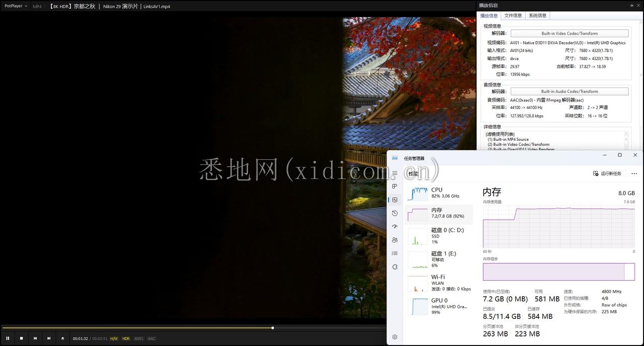Click the eject/open file icon
The height and width of the screenshot is (346, 644).
point(62,338)
